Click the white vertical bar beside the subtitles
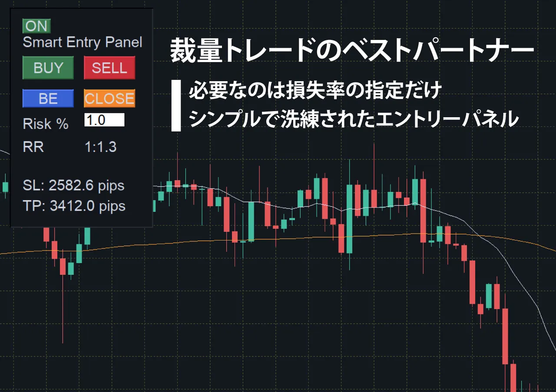The image size is (556, 392). click(176, 105)
